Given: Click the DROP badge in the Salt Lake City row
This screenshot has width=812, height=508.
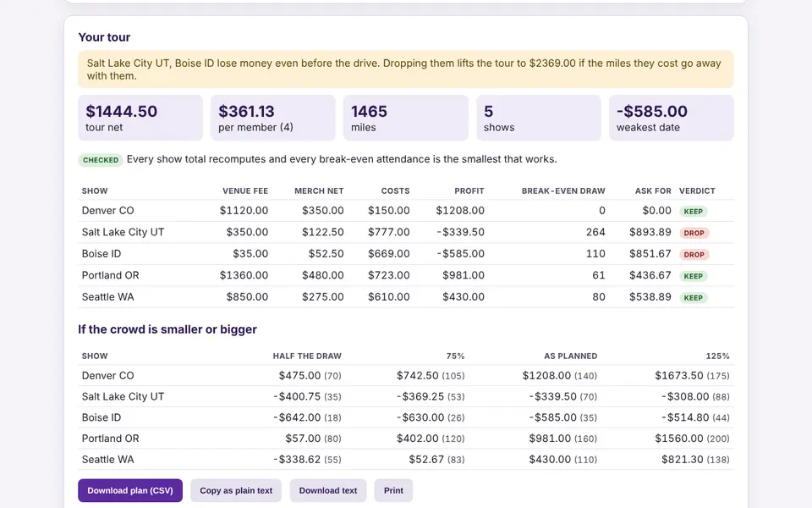Looking at the screenshot, I should [694, 234].
